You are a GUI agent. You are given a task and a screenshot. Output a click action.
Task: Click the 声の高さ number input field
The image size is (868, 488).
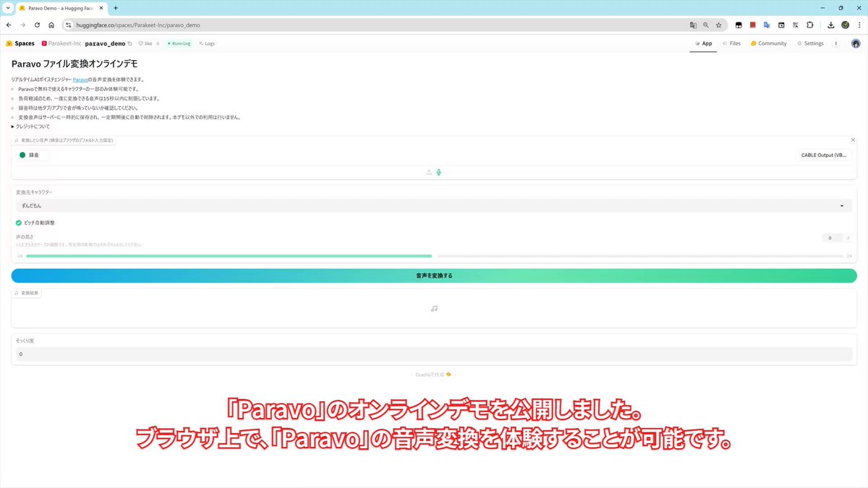pos(832,237)
